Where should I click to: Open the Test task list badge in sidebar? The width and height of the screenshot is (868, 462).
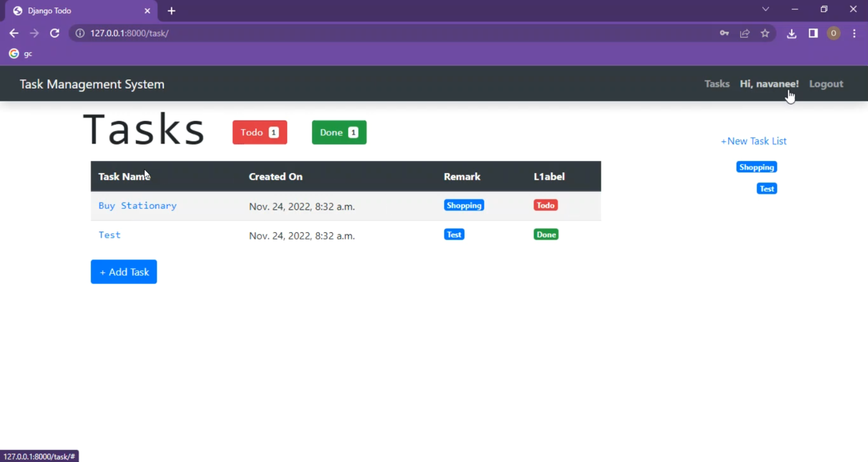coord(767,189)
